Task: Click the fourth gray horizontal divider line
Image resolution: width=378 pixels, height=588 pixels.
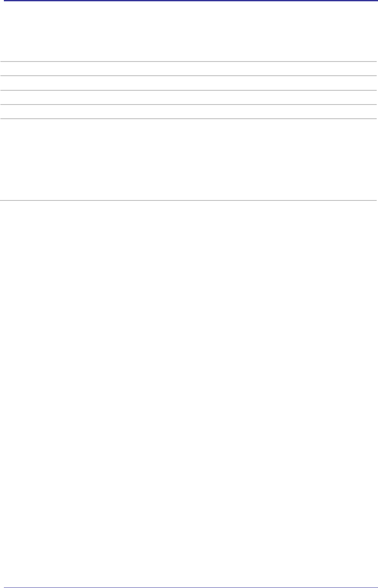Action: (189, 105)
